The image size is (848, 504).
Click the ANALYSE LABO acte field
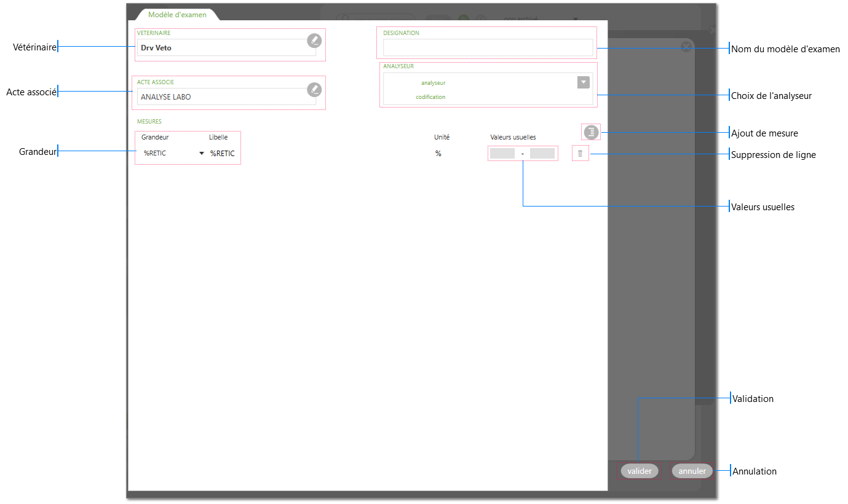pyautogui.click(x=226, y=96)
